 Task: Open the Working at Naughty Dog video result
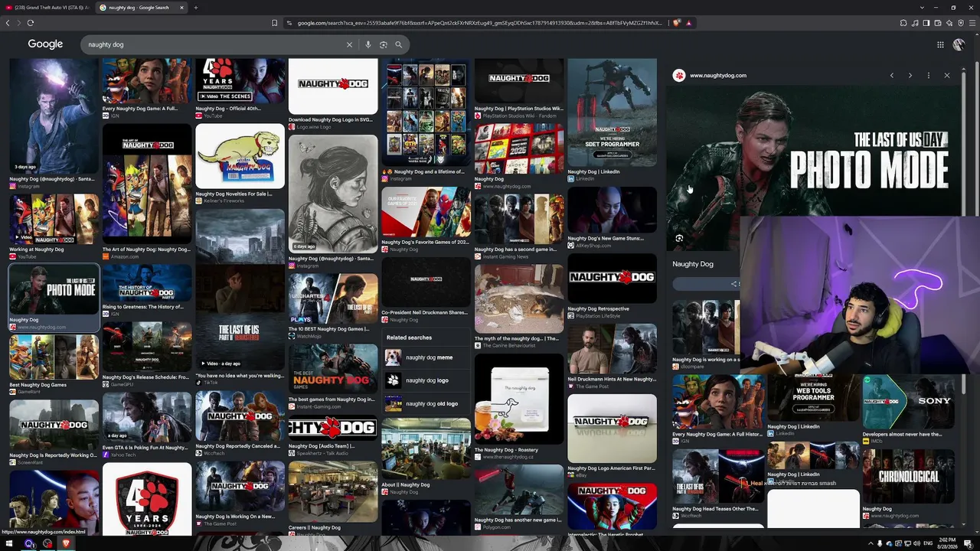[x=54, y=219]
